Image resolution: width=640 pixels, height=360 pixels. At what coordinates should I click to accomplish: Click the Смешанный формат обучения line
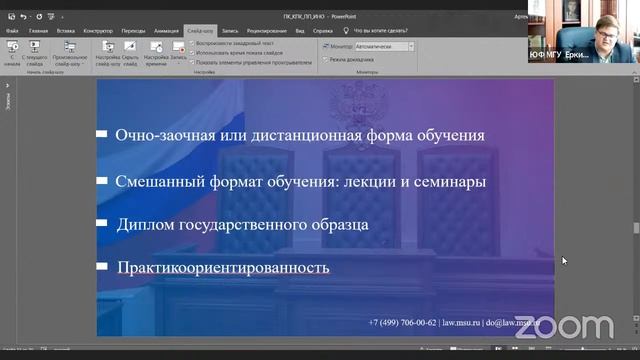tap(301, 181)
